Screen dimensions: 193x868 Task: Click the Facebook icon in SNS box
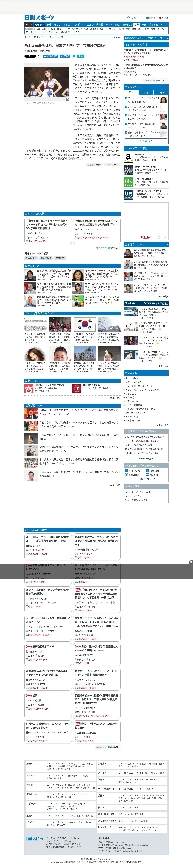click(x=147, y=471)
